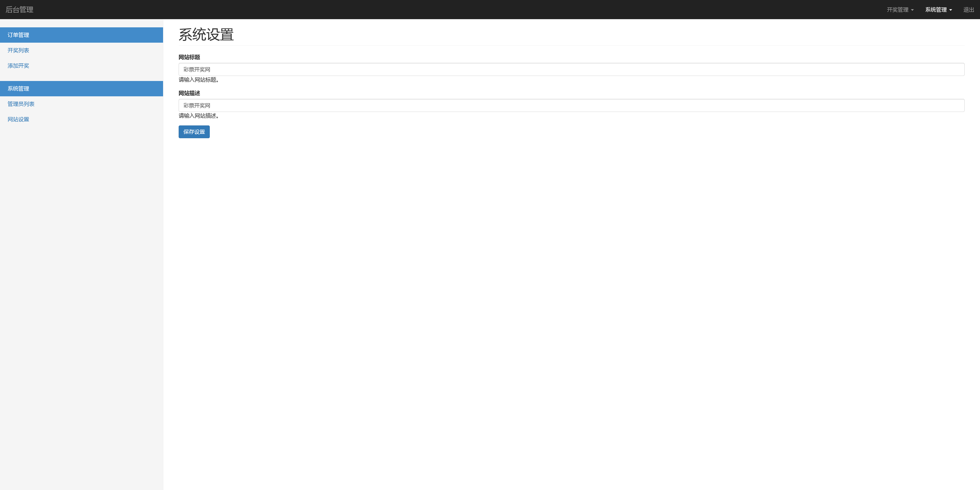The image size is (980, 490).
Task: Click the caret arrow beside top-bar 系统管理
Action: pos(951,10)
